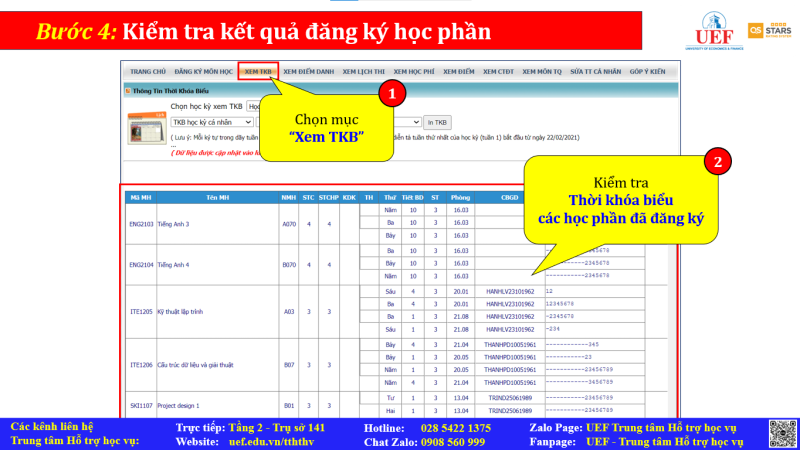Open the XEM TKB menu tab
The width and height of the screenshot is (800, 450).
click(258, 72)
